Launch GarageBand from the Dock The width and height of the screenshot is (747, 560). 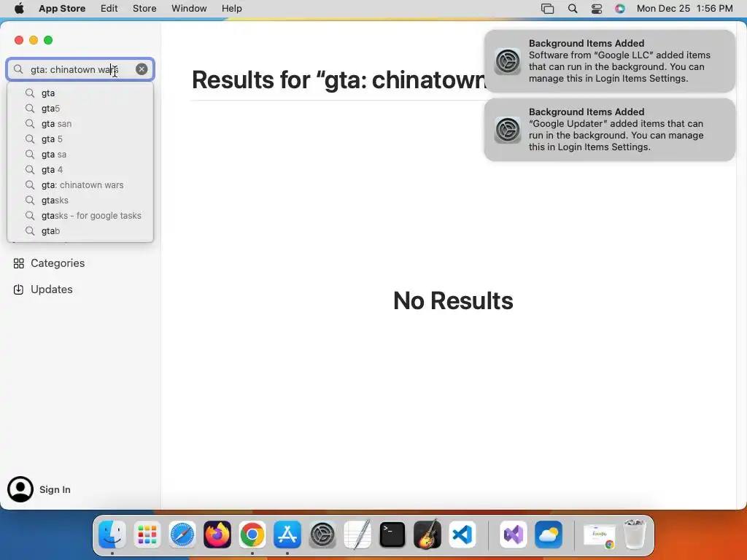427,534
